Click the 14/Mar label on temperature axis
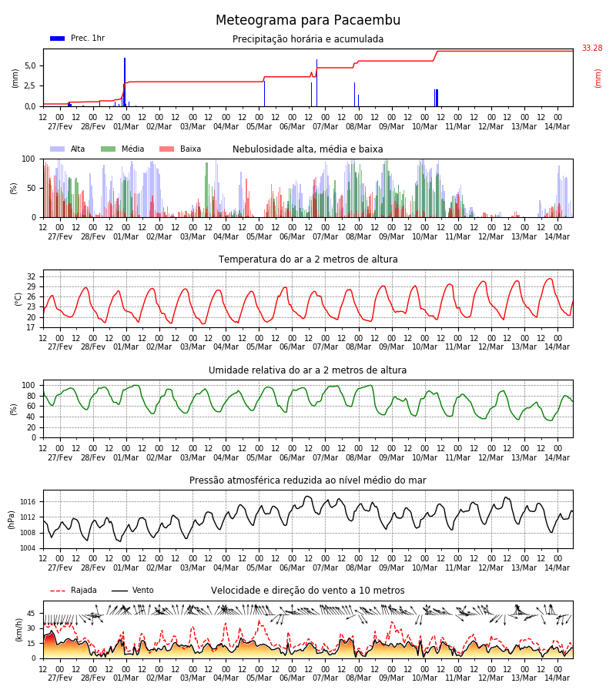Screen dimensions: 616x693 pyautogui.click(x=557, y=347)
